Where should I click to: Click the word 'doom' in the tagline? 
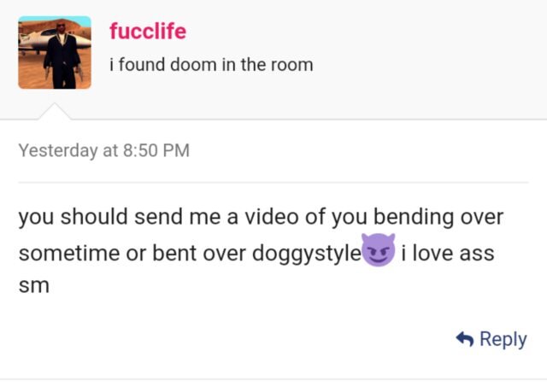(193, 65)
